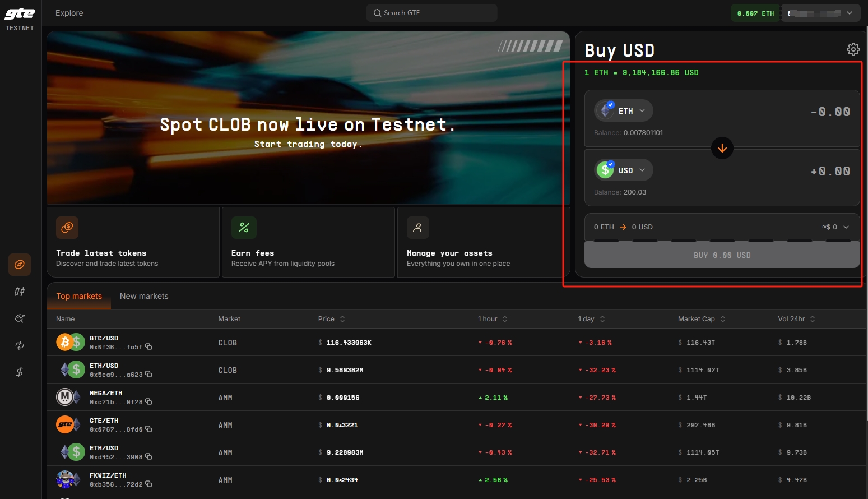Sort markets by 1 hour change

tap(505, 319)
